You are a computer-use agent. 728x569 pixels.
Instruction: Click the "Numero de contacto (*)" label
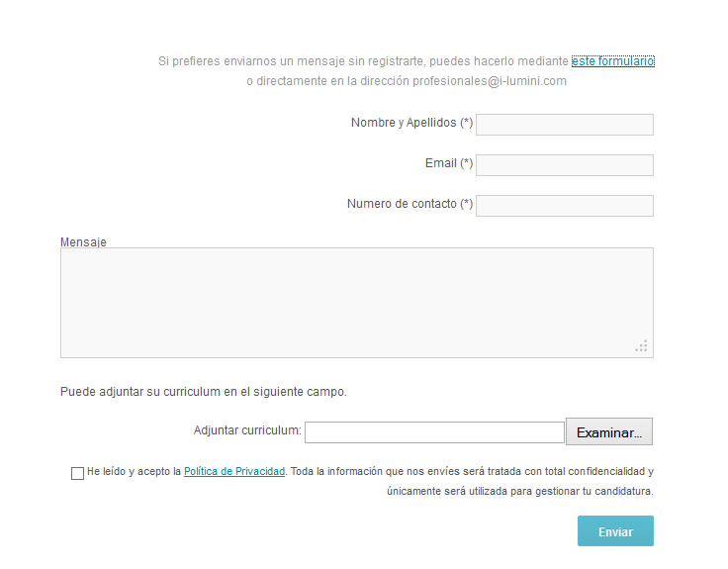click(409, 204)
